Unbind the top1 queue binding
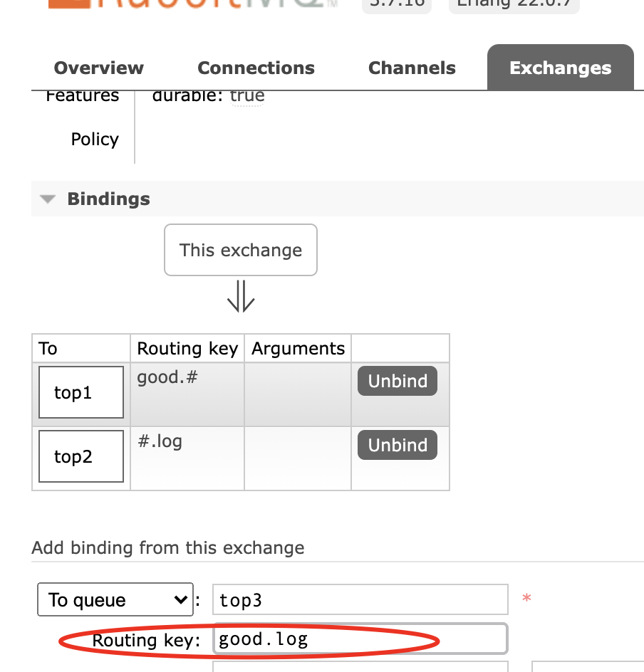Image resolution: width=644 pixels, height=672 pixels. click(x=398, y=381)
